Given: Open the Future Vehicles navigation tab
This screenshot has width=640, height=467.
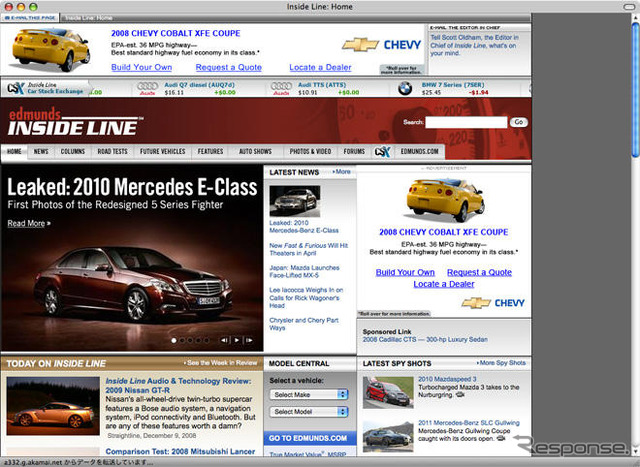Looking at the screenshot, I should point(162,151).
